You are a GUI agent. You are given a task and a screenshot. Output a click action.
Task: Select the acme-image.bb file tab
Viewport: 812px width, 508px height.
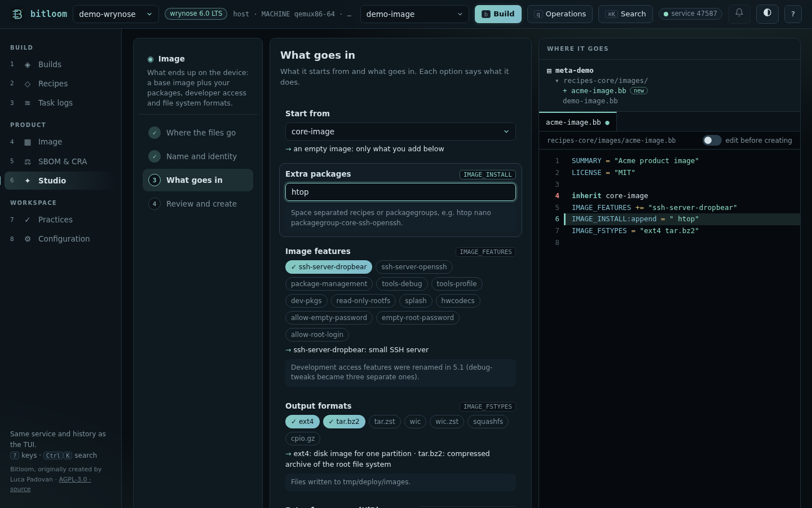[x=577, y=122]
